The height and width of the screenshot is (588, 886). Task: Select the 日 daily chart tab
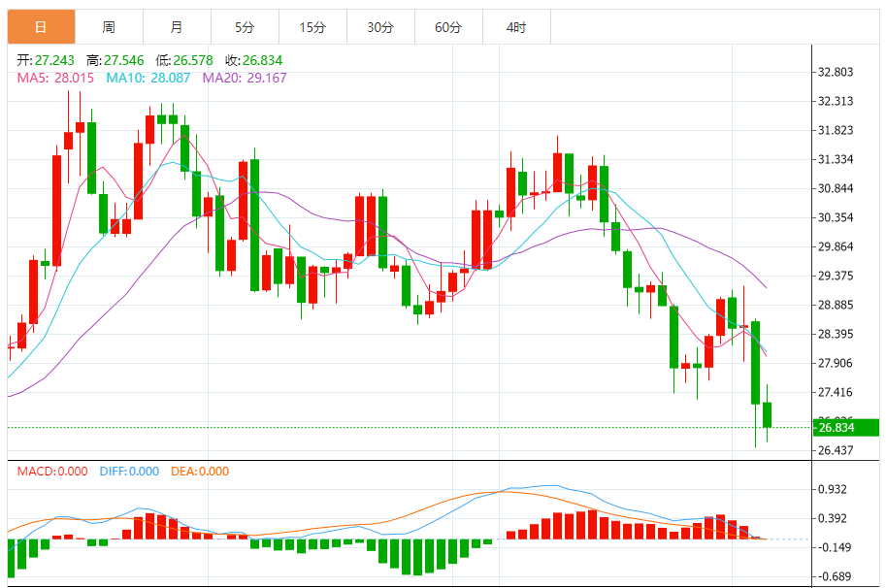click(x=42, y=26)
